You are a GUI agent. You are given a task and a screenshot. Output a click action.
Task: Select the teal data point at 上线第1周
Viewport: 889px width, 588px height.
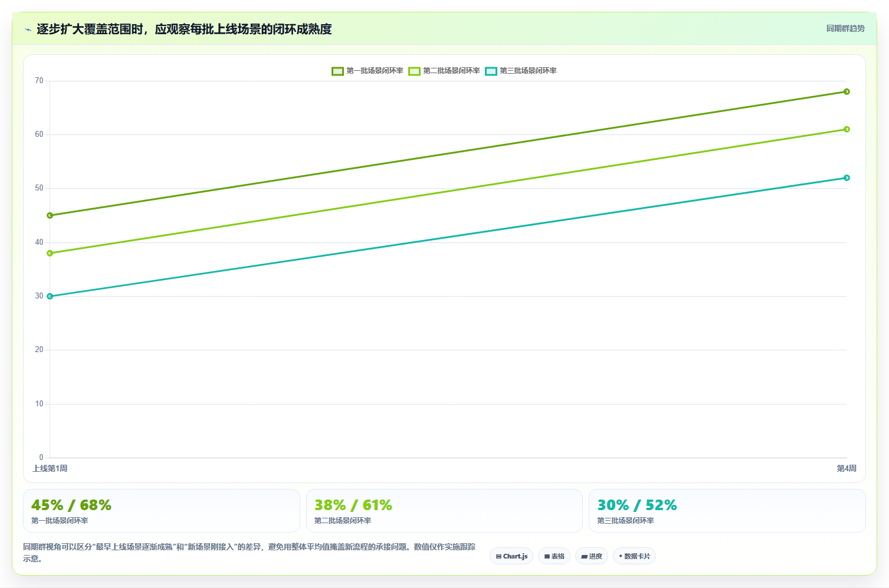pyautogui.click(x=50, y=296)
